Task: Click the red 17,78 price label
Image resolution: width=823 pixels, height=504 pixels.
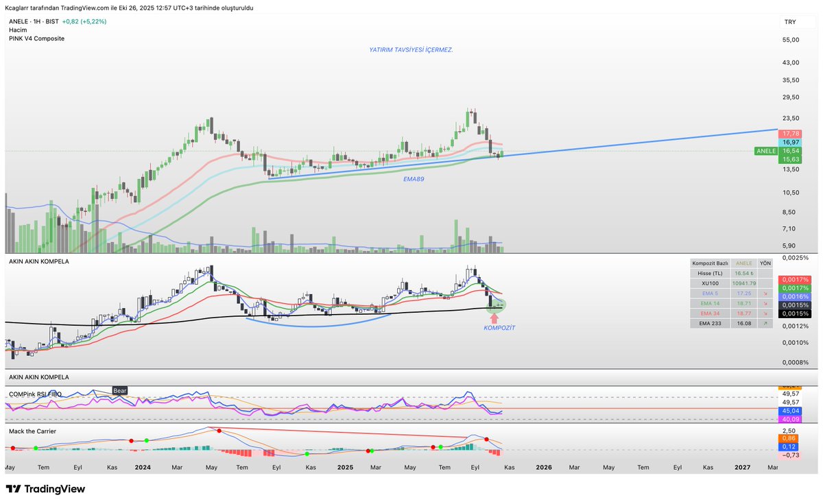Action: 791,134
